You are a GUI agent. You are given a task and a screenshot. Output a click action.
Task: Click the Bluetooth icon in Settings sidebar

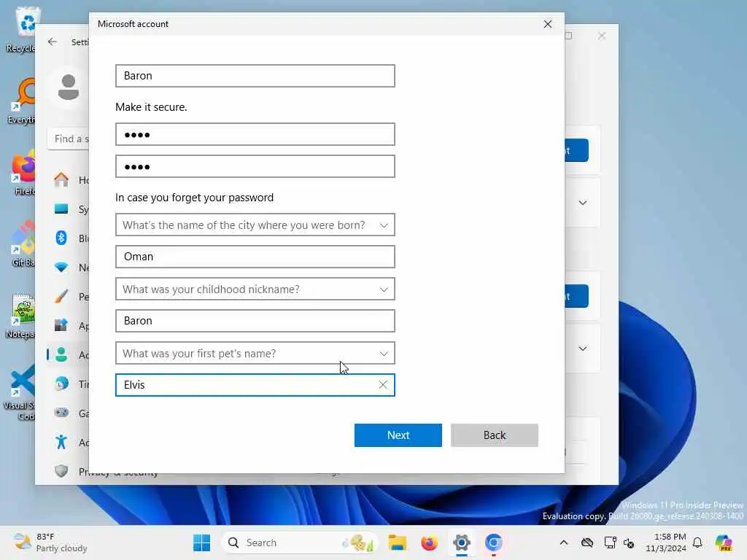(x=61, y=238)
